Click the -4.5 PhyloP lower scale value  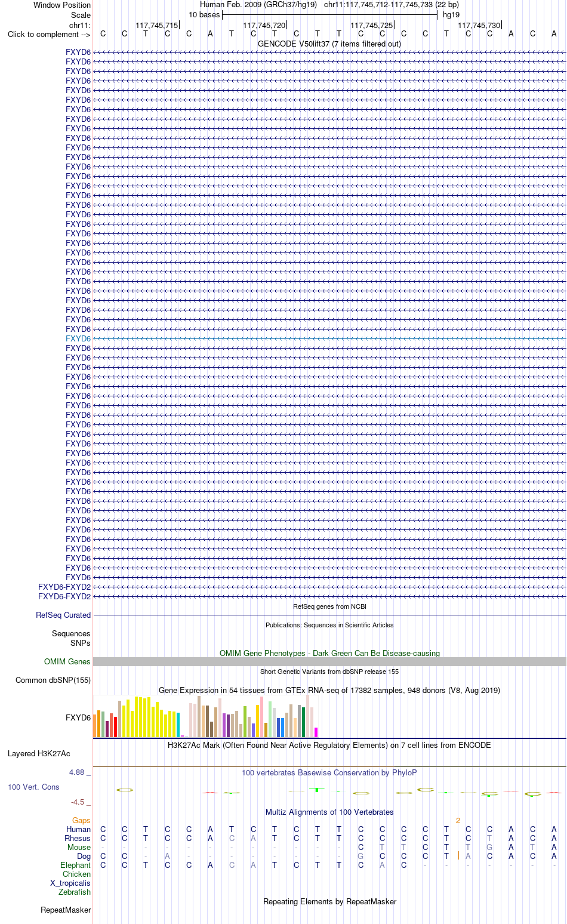(x=78, y=802)
